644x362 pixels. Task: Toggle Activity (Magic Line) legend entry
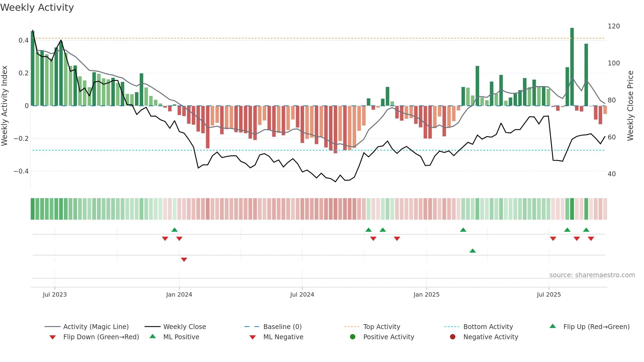click(86, 327)
